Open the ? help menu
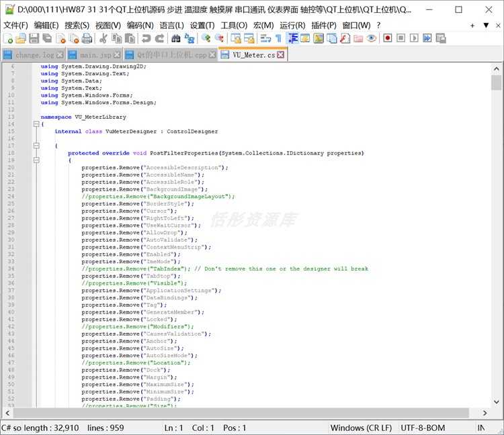The width and height of the screenshot is (504, 435). [x=378, y=25]
